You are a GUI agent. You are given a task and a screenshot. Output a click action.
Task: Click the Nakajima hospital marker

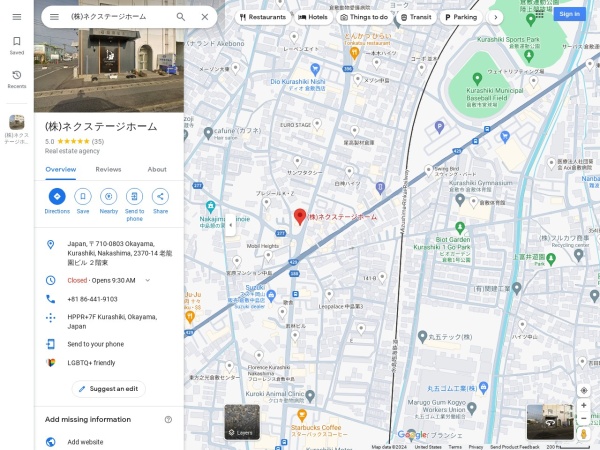point(210,207)
